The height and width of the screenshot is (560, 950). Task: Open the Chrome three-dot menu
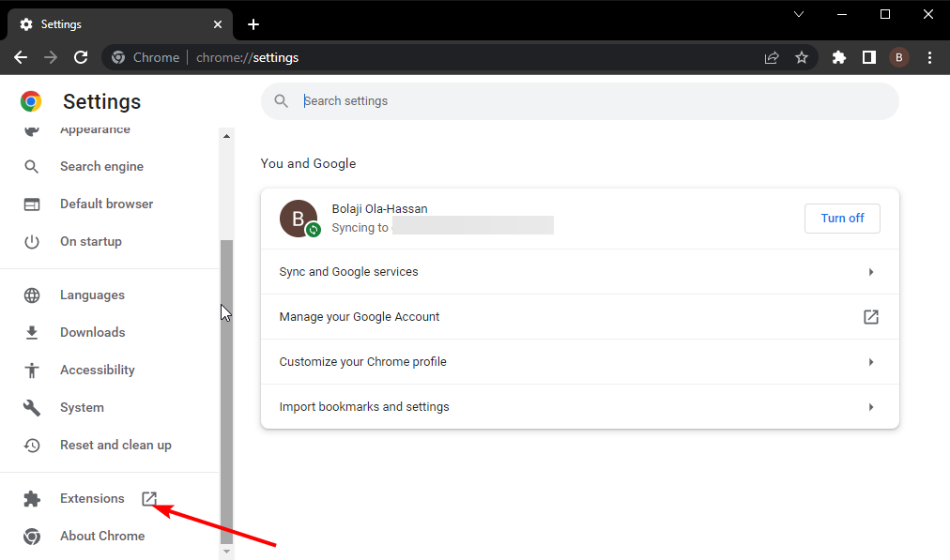click(929, 57)
